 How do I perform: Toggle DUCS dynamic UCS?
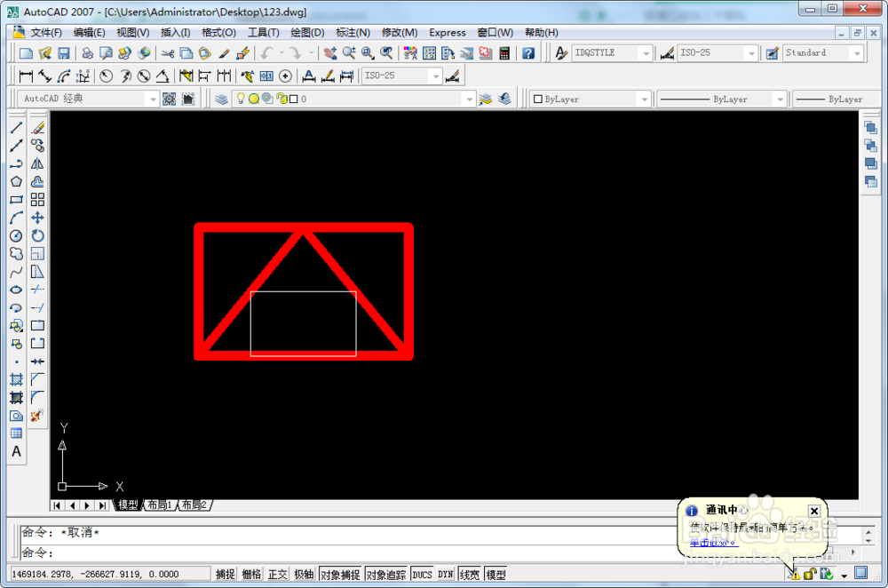[x=422, y=575]
